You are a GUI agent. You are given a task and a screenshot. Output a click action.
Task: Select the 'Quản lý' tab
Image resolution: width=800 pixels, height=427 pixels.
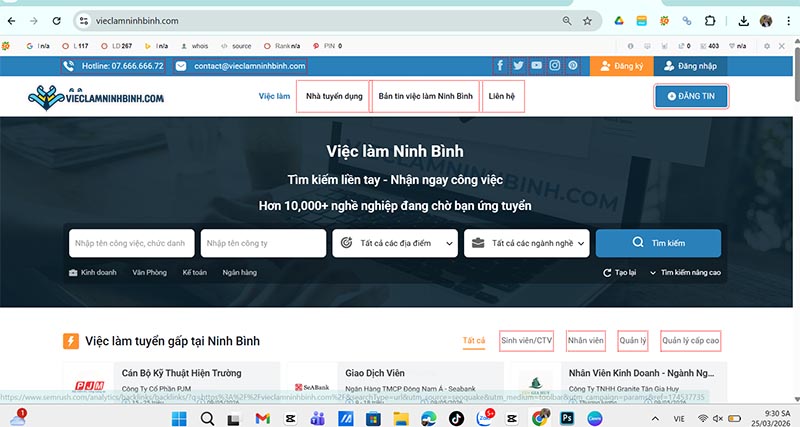point(633,340)
